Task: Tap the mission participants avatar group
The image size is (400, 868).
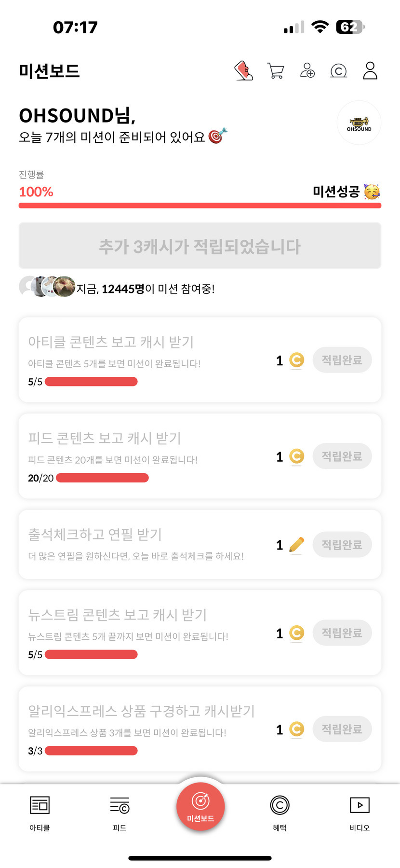Action: click(47, 287)
